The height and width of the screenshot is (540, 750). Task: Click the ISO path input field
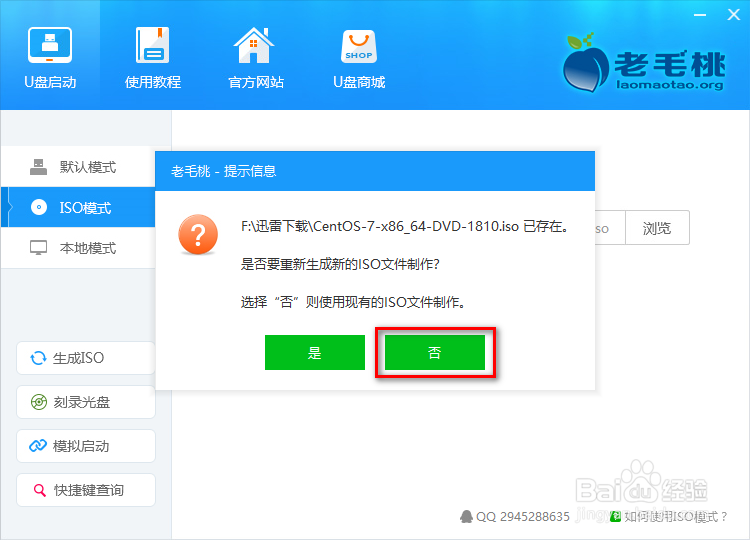point(610,228)
